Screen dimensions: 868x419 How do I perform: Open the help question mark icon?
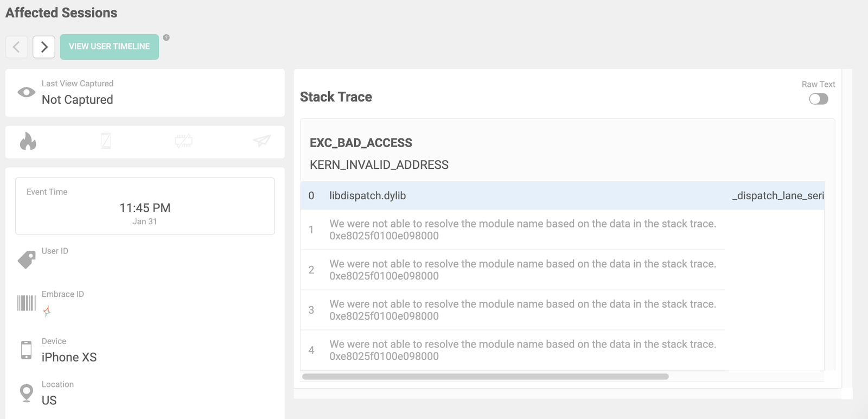167,37
